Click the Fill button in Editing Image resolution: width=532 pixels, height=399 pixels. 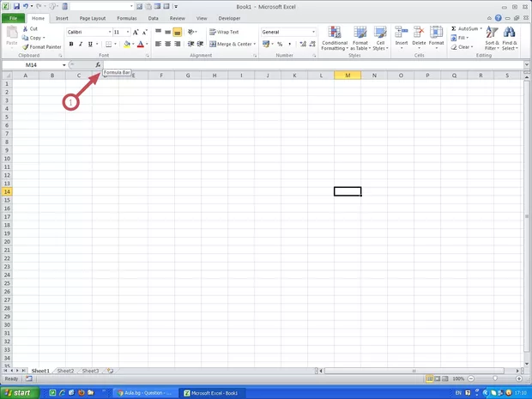click(459, 38)
